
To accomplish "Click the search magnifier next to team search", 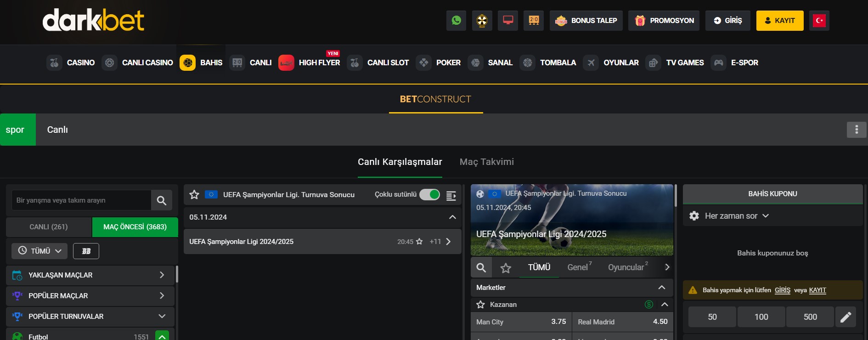I will click(162, 200).
